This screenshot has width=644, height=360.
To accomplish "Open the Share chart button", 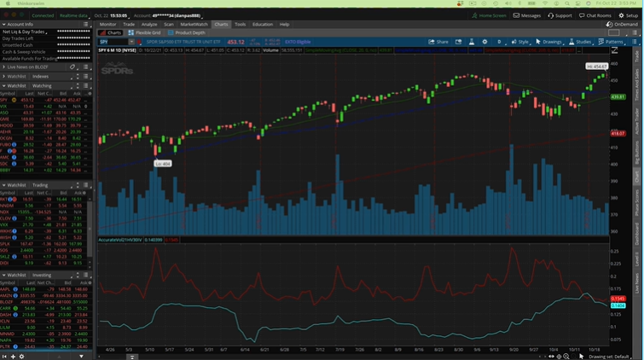I will point(438,42).
